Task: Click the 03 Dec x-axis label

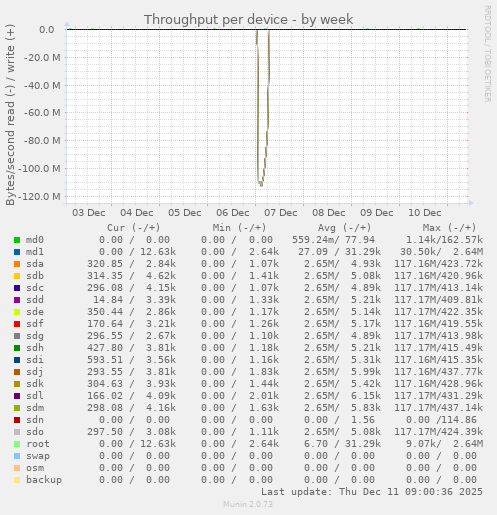Action: (x=89, y=213)
